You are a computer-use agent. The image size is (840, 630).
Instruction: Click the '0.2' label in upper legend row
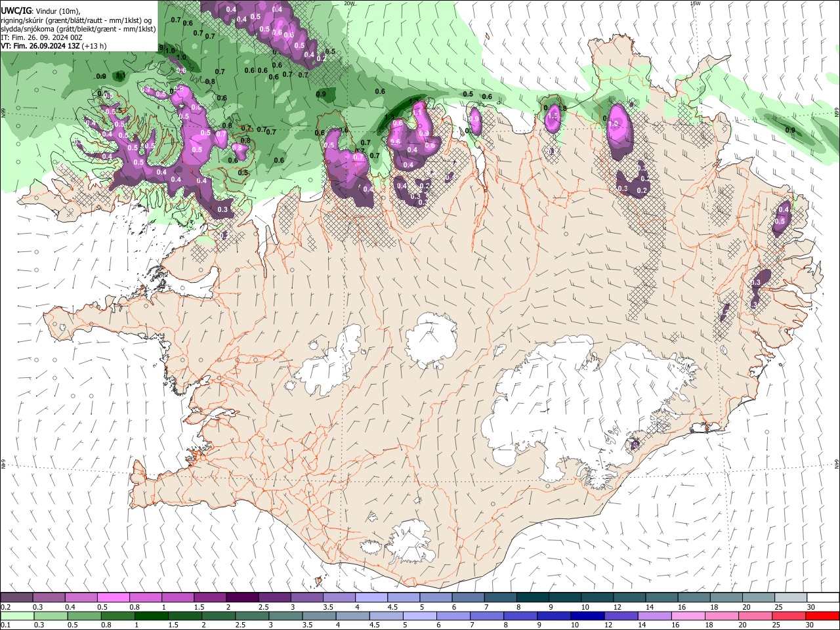[x=6, y=607]
